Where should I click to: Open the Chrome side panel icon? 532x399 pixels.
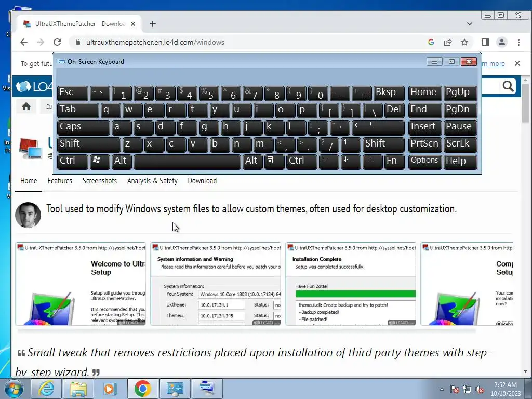coord(485,42)
